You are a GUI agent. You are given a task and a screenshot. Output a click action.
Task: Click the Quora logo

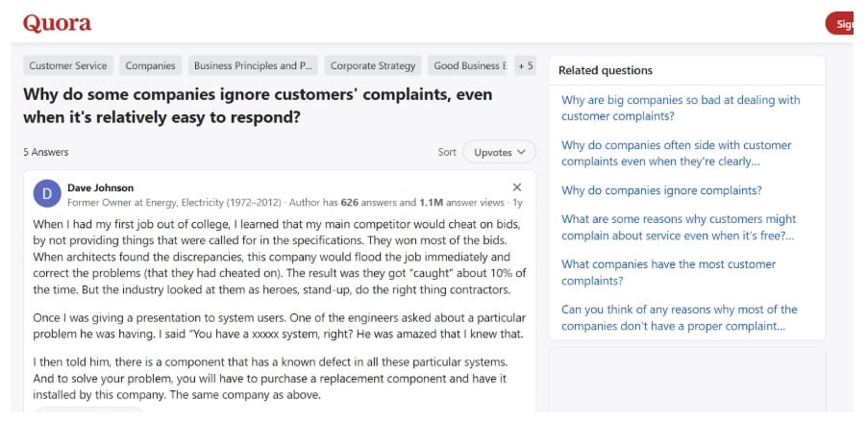58,23
